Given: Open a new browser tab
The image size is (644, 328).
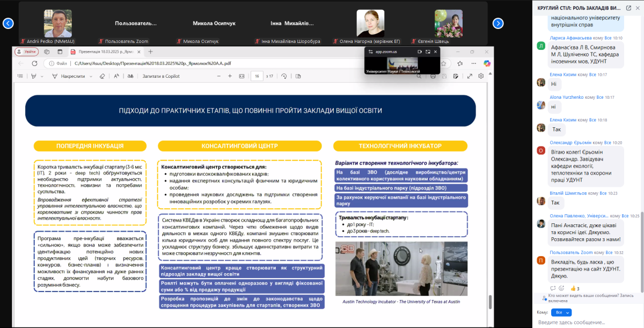Looking at the screenshot, I should tap(151, 52).
